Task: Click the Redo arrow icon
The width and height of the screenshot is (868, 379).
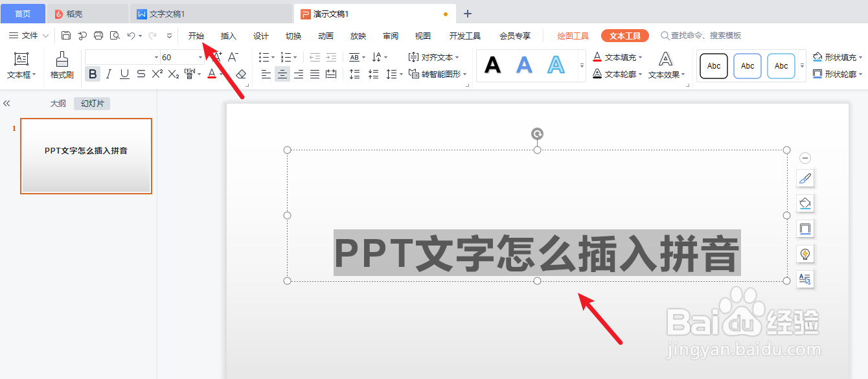Action: pyautogui.click(x=152, y=36)
